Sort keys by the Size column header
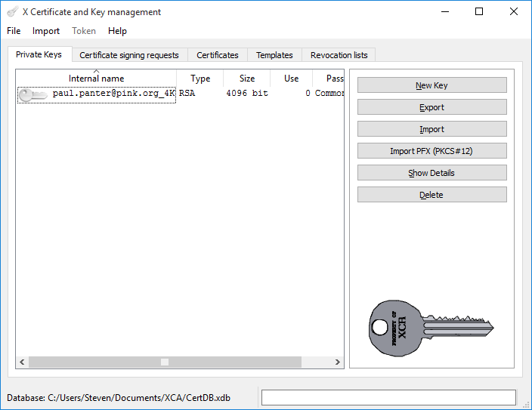532x410 pixels. click(x=247, y=79)
